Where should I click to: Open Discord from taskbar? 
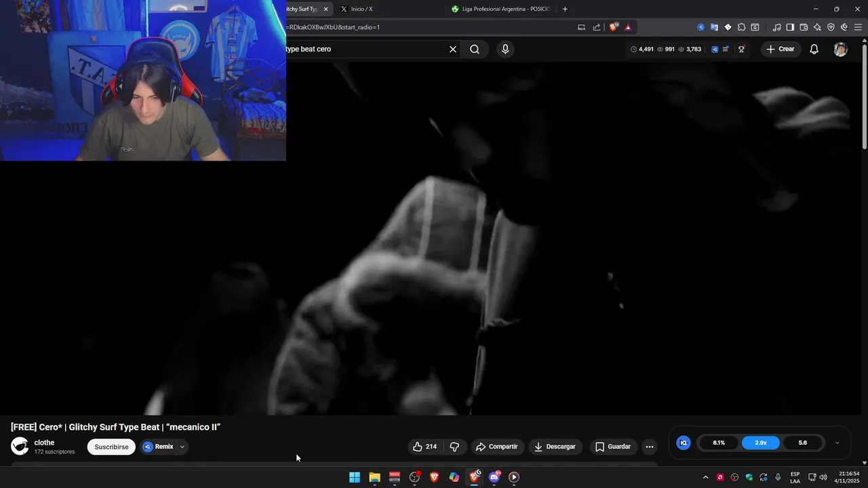click(494, 477)
